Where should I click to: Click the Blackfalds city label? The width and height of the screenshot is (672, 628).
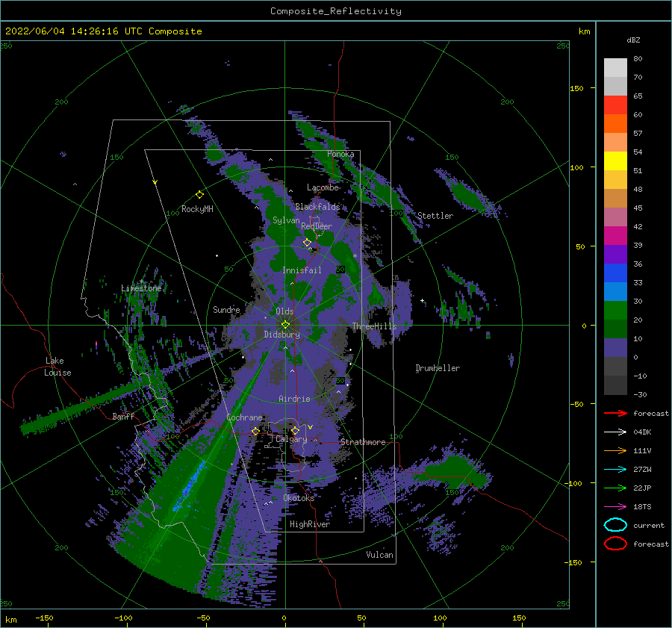click(x=317, y=207)
